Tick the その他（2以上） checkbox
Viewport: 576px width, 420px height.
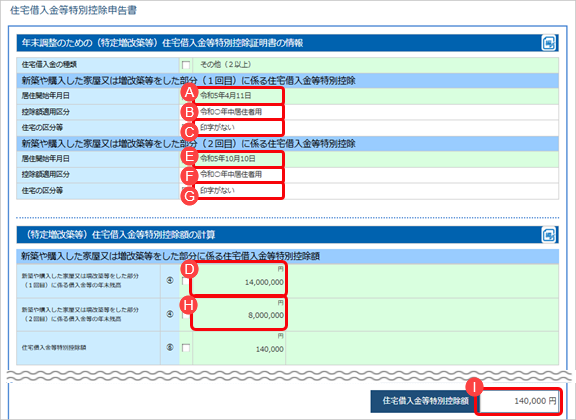(x=186, y=65)
